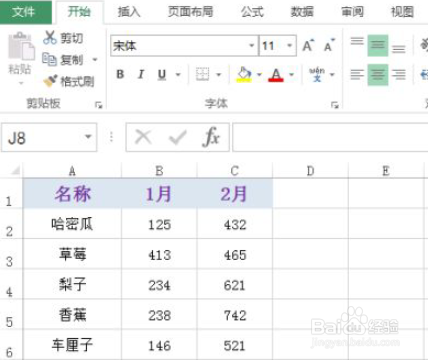Expand the Paste options arrow
Screen dimensions: 428x360
[21, 82]
